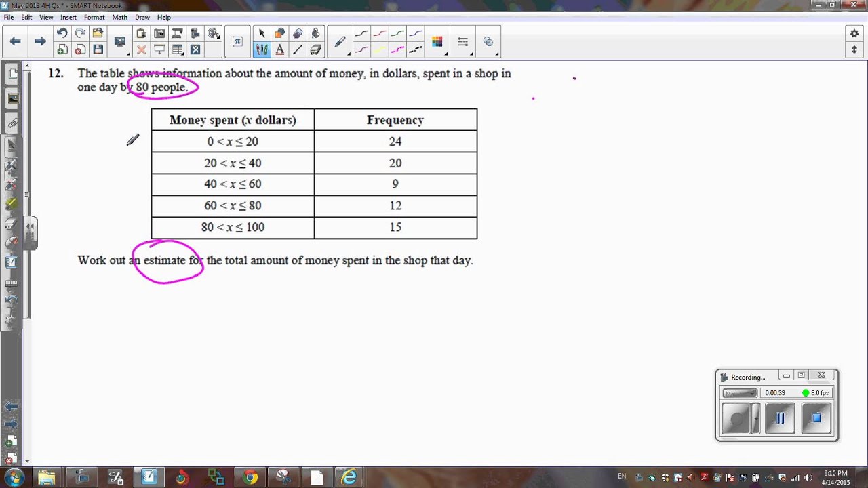Pause the screen recording
Viewport: 868px width, 488px height.
(780, 419)
